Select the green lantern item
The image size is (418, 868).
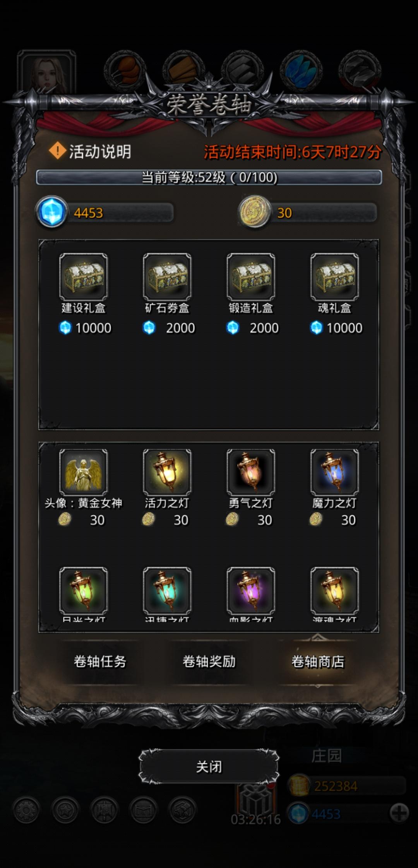[x=84, y=591]
